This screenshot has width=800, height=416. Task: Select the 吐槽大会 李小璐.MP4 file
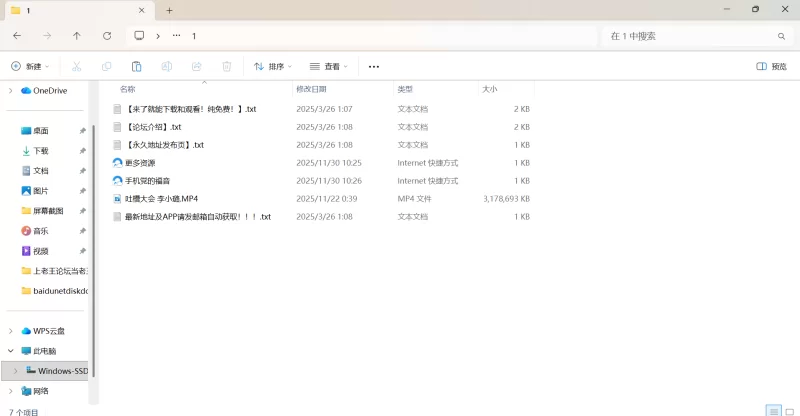tap(161, 198)
